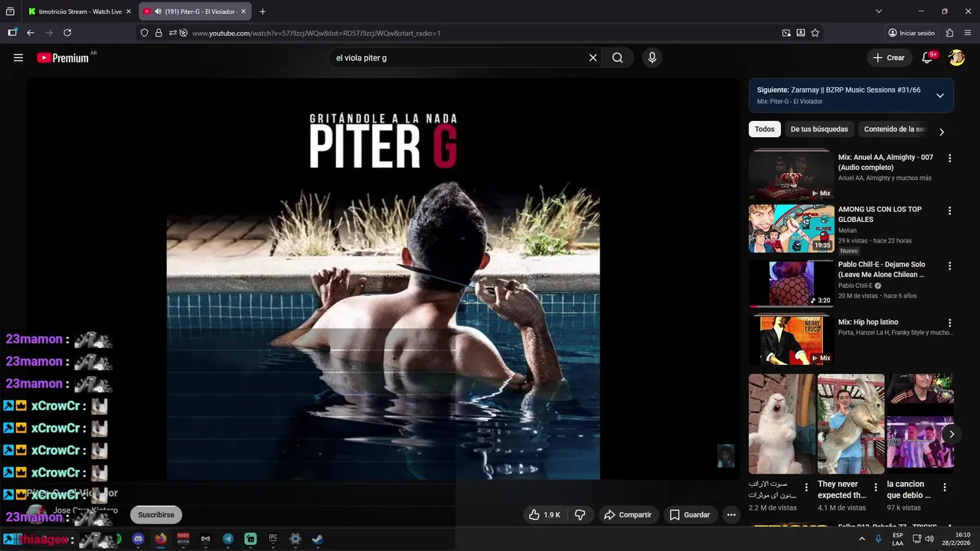This screenshot has height=551, width=980.
Task: Run search with the magnifier button
Action: (x=617, y=57)
